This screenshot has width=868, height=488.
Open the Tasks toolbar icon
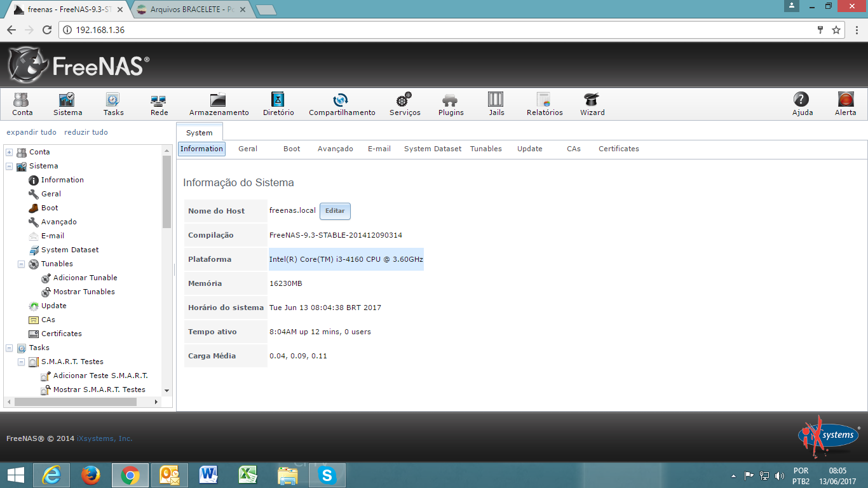[x=113, y=104]
